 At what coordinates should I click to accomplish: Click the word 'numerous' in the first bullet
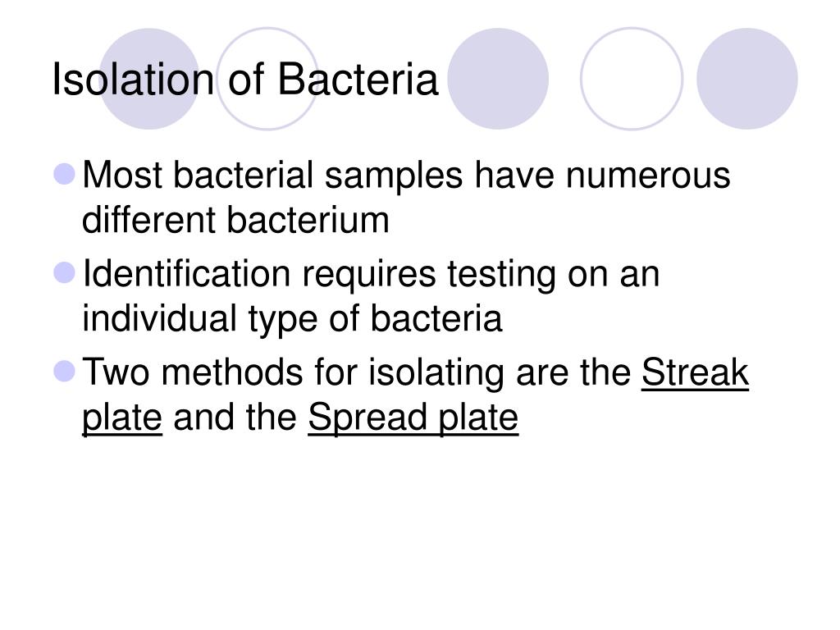[648, 176]
